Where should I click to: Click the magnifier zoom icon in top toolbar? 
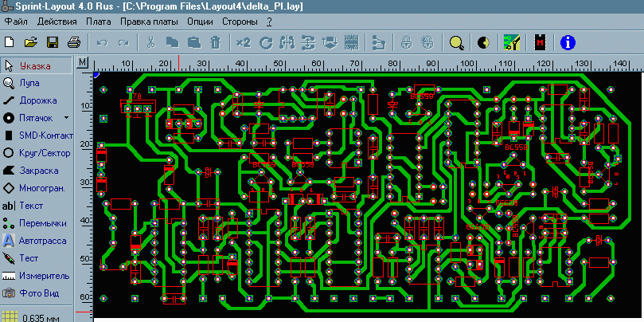pos(456,41)
